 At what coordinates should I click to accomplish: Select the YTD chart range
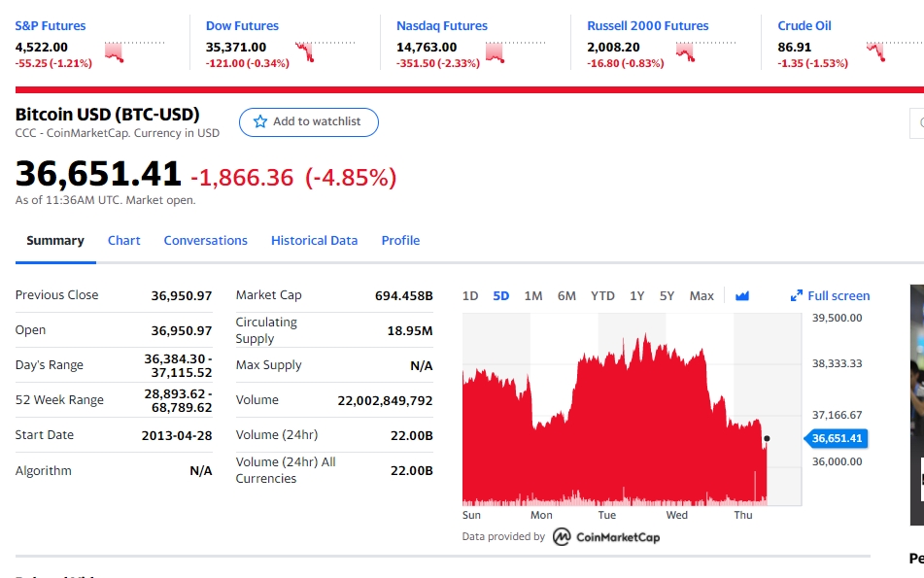pyautogui.click(x=602, y=295)
